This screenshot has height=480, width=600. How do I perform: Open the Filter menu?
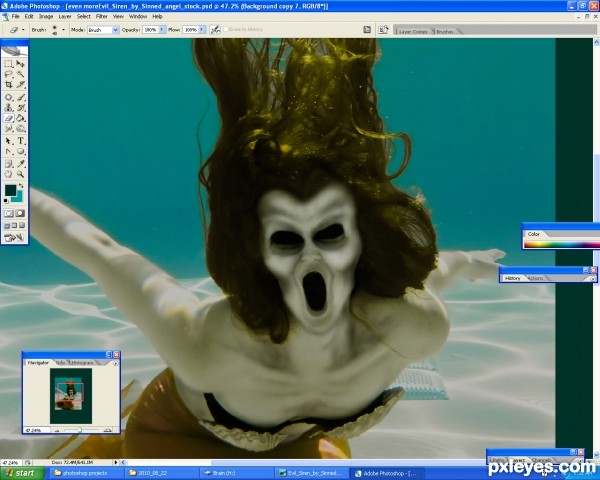tap(101, 16)
